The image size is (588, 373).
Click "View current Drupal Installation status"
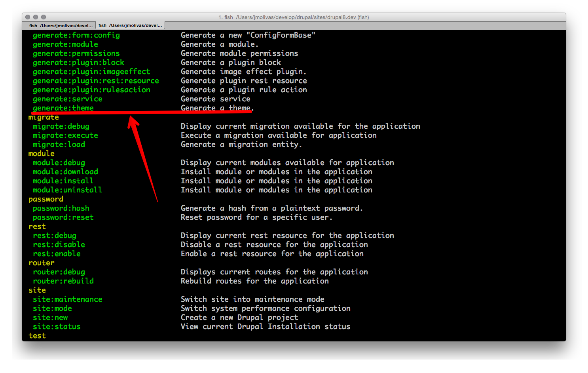click(x=266, y=327)
